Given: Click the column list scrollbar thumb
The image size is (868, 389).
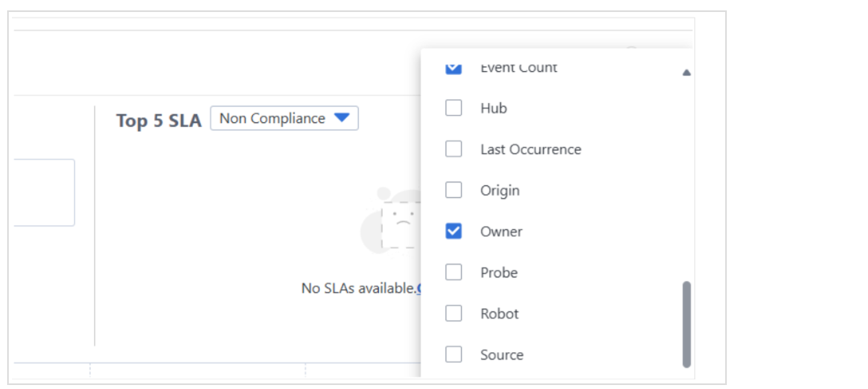Looking at the screenshot, I should 687,324.
